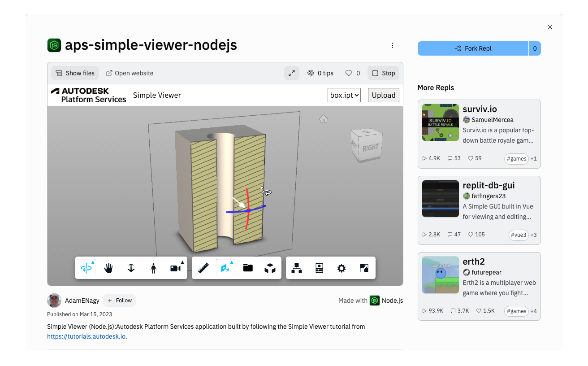
Task: Open the three-dot overflow menu
Action: 393,45
